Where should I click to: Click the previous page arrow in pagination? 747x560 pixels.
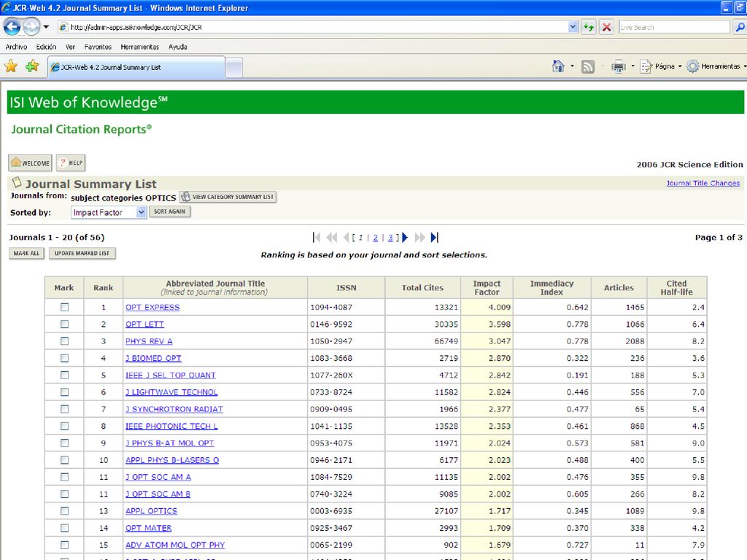click(346, 237)
